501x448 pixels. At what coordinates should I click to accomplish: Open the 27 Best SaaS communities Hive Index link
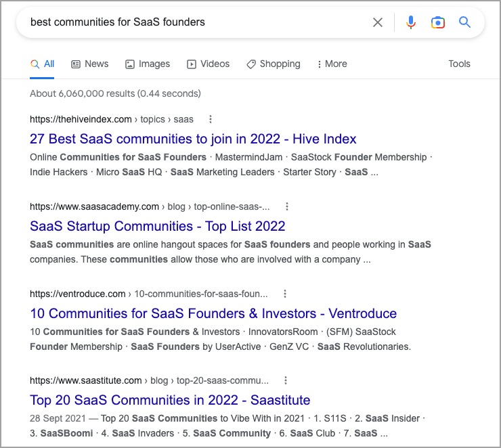point(193,139)
